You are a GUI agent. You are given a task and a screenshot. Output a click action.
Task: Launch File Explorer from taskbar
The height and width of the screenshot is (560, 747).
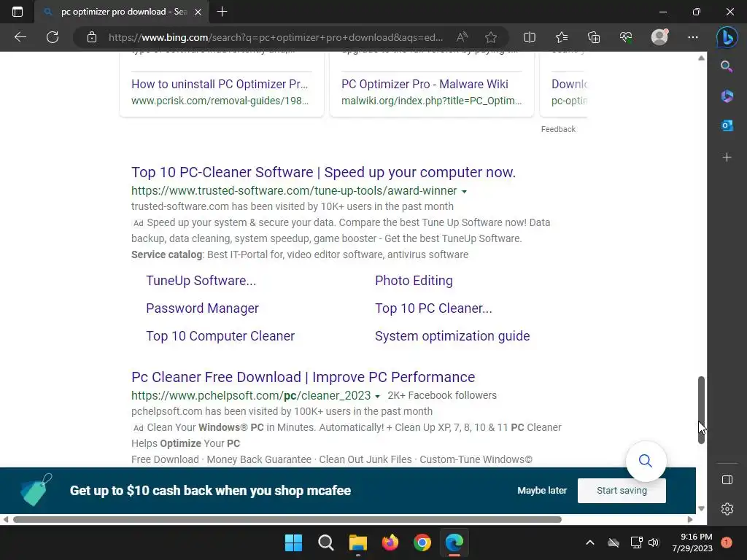click(357, 542)
